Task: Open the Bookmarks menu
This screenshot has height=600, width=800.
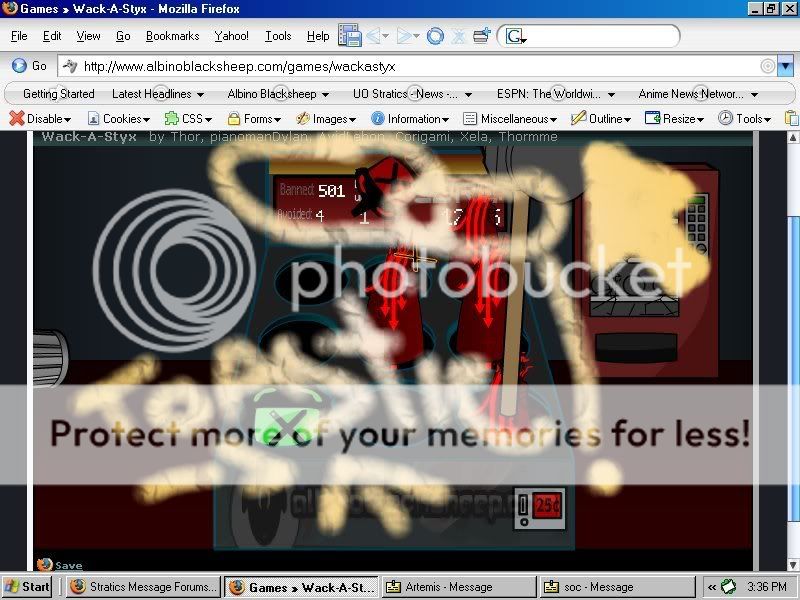Action: [172, 36]
